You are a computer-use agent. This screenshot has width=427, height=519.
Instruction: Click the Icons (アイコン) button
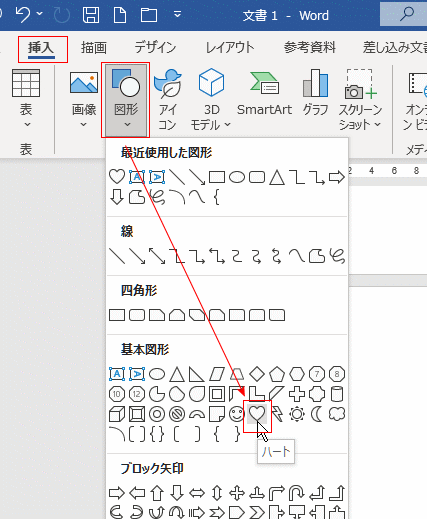pyautogui.click(x=167, y=99)
